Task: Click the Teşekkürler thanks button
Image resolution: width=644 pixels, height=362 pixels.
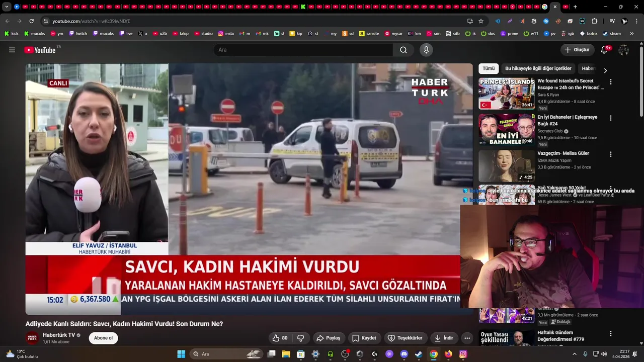Action: [x=405, y=338]
